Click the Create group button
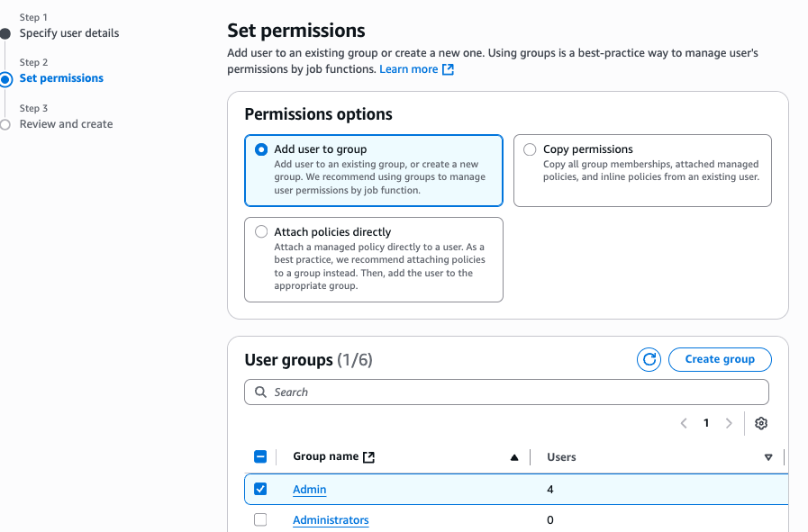 720,359
